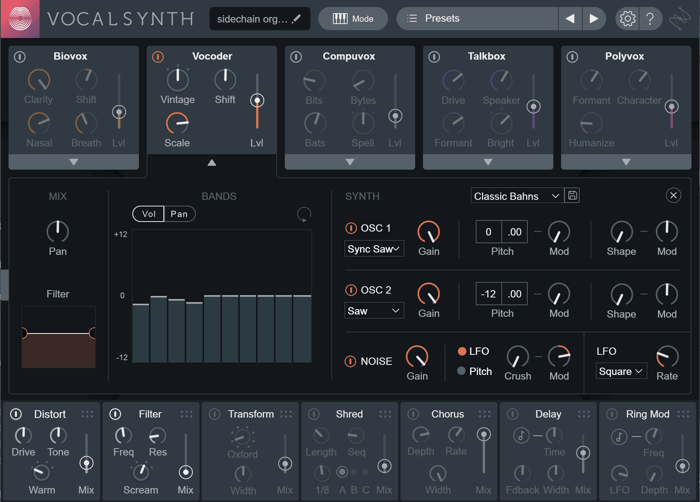Screen dimensions: 700x502
Task: Click the iZotope logo at top right
Action: tap(679, 19)
